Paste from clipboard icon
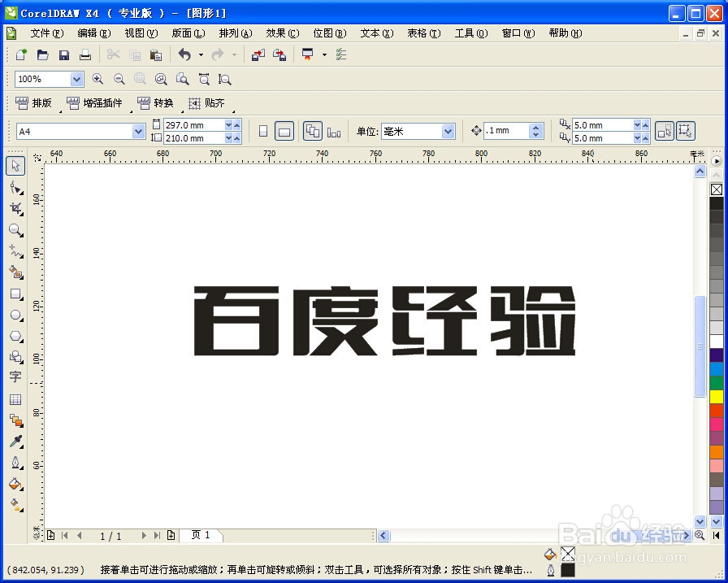This screenshot has width=728, height=583. click(156, 54)
